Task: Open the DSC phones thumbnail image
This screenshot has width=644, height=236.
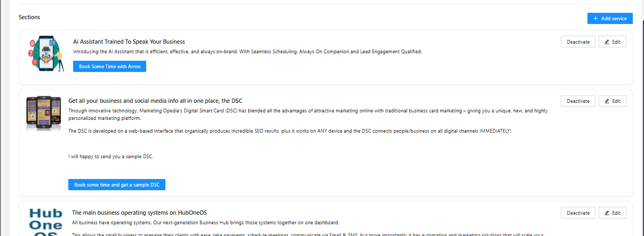Action: [44, 113]
